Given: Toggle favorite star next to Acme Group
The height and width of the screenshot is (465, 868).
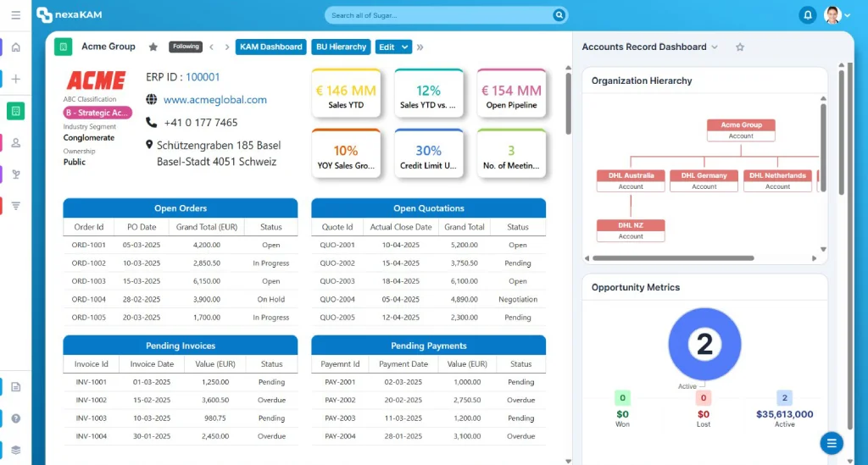Looking at the screenshot, I should (x=153, y=47).
